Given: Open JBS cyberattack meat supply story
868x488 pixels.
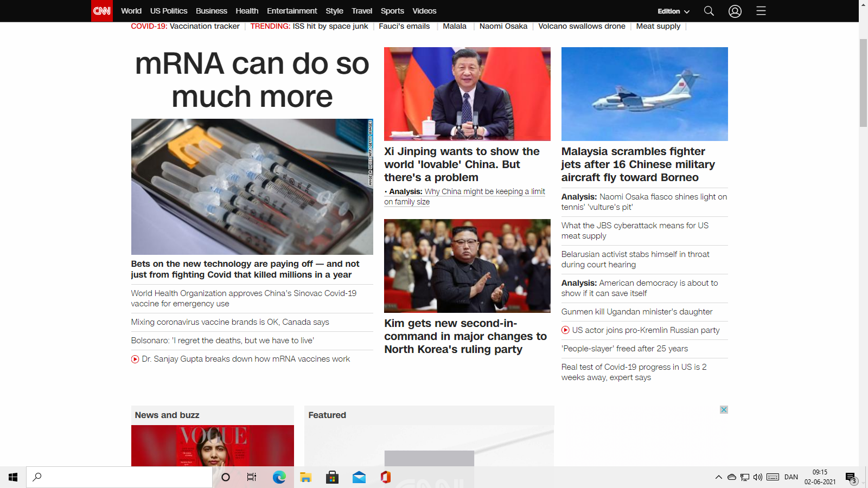Looking at the screenshot, I should (635, 230).
